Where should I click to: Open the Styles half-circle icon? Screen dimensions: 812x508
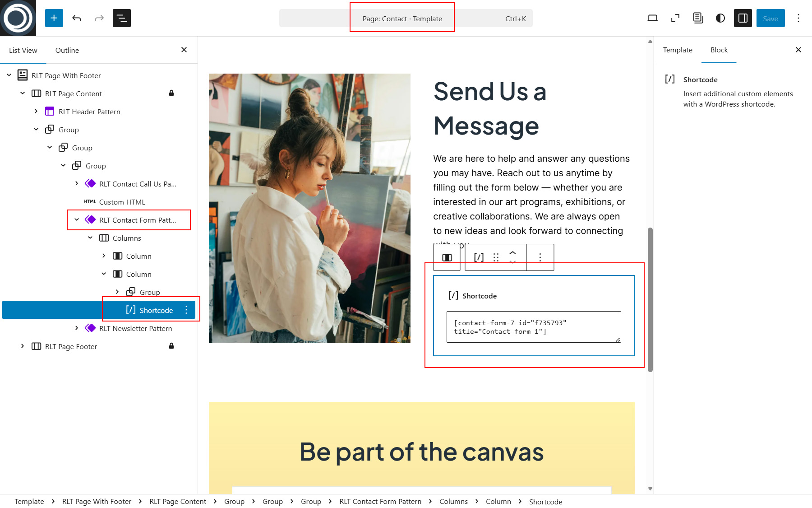720,18
